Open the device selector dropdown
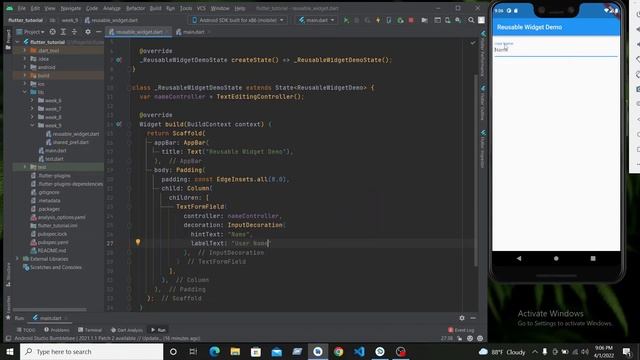Viewport: 640px width, 360px height. [238, 20]
